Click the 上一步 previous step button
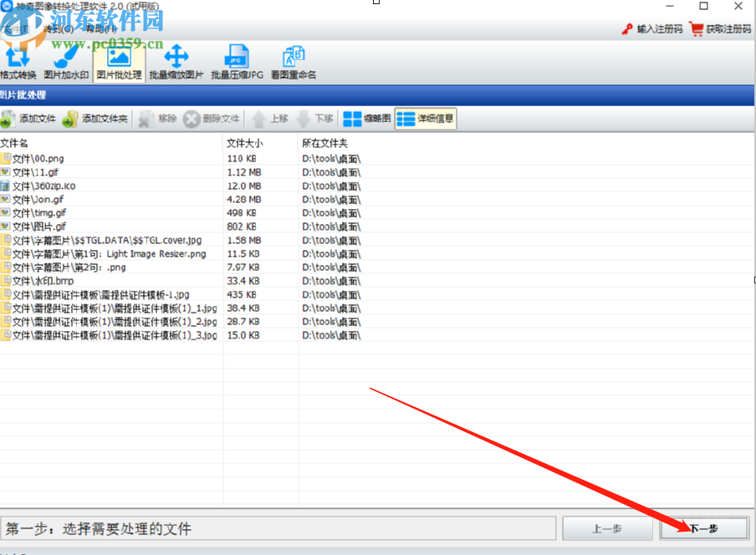Screen dimensions: 756x555 [608, 527]
